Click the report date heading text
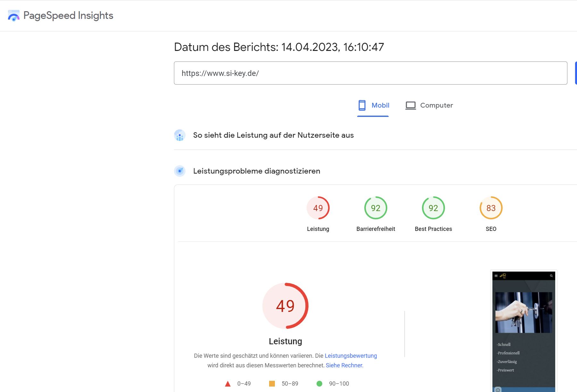Screen dimensions: 577x392 (279, 47)
